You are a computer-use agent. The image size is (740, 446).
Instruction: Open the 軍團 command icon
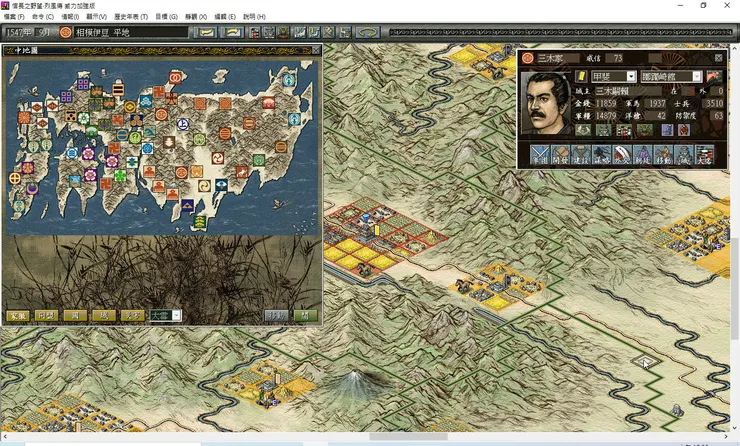pyautogui.click(x=539, y=155)
